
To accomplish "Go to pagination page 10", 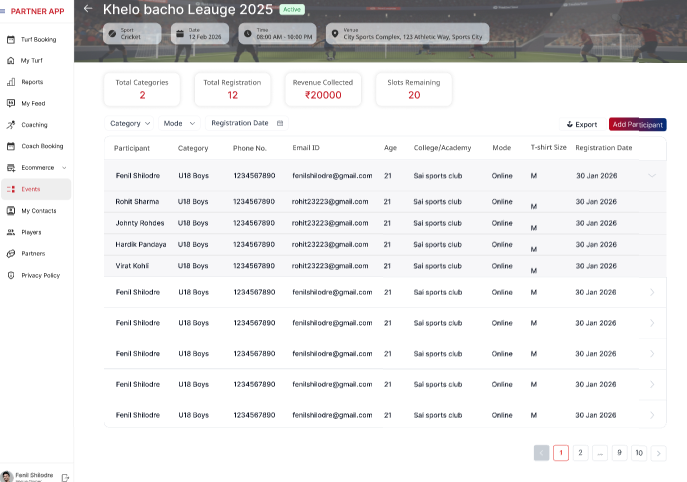I will [639, 453].
